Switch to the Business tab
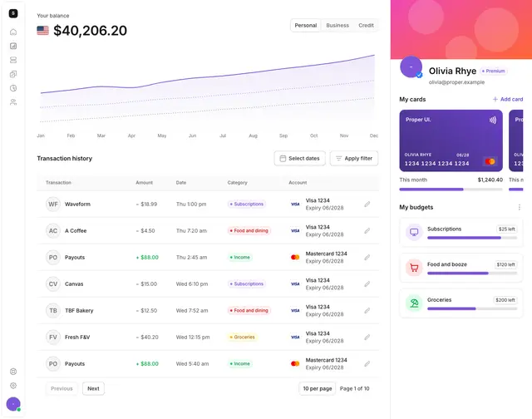 (337, 26)
